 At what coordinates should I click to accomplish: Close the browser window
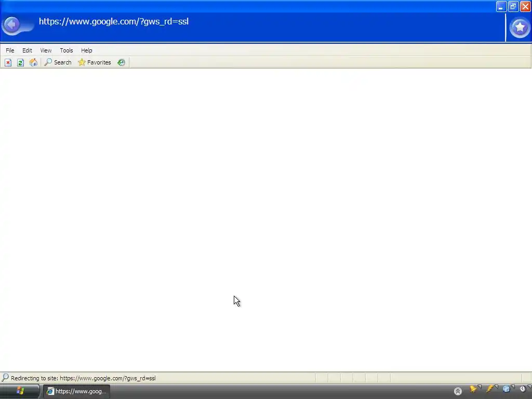coord(526,6)
